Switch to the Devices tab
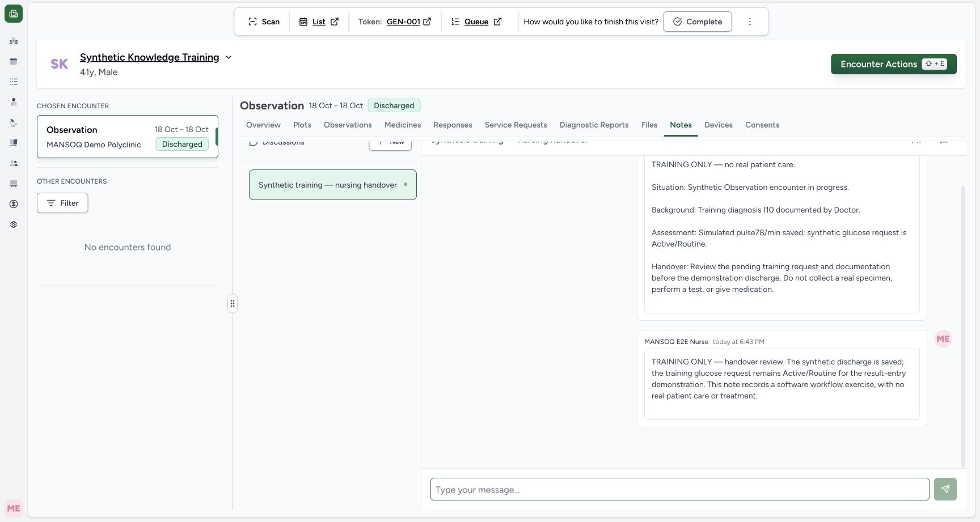 point(718,125)
